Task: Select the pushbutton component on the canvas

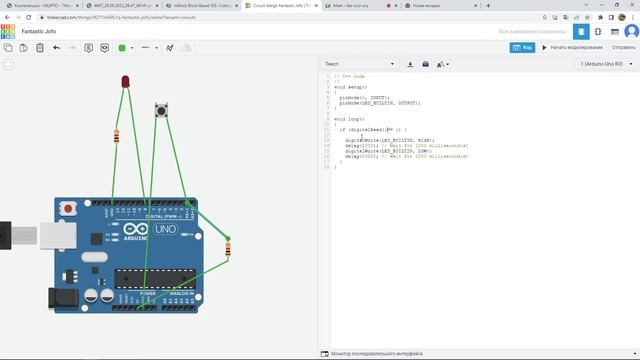Action: coord(161,111)
